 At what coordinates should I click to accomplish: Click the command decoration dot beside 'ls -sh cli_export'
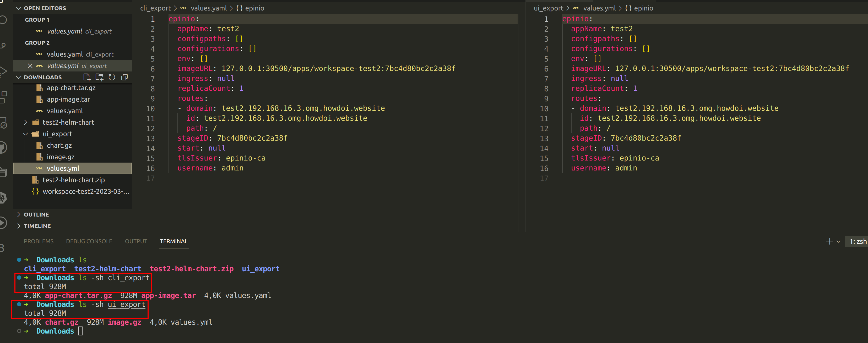click(x=19, y=278)
